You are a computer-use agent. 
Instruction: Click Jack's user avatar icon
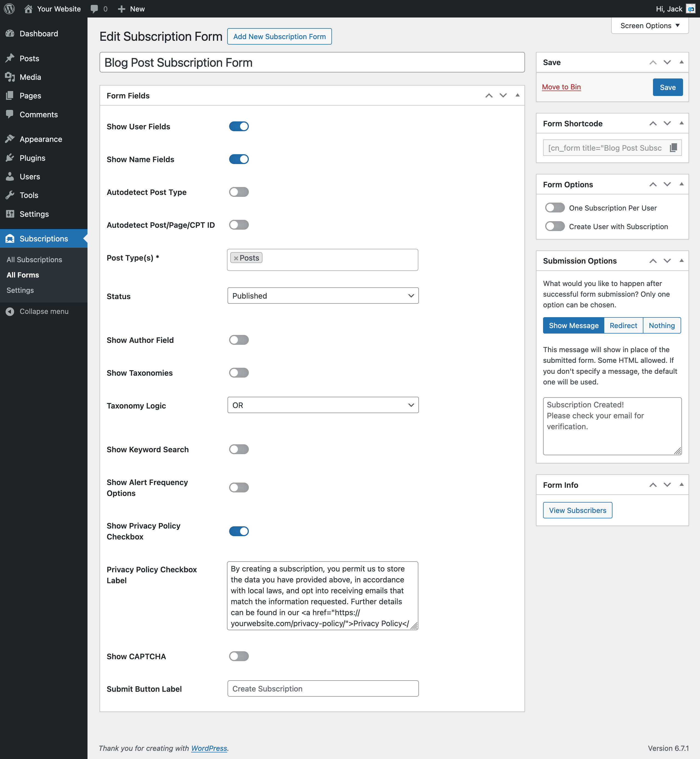coord(690,9)
